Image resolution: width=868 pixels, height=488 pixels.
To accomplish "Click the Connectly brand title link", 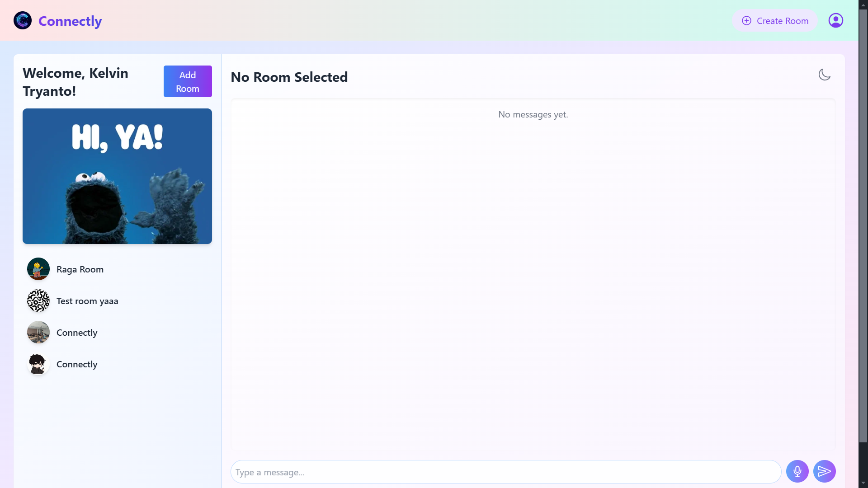I will pyautogui.click(x=70, y=21).
